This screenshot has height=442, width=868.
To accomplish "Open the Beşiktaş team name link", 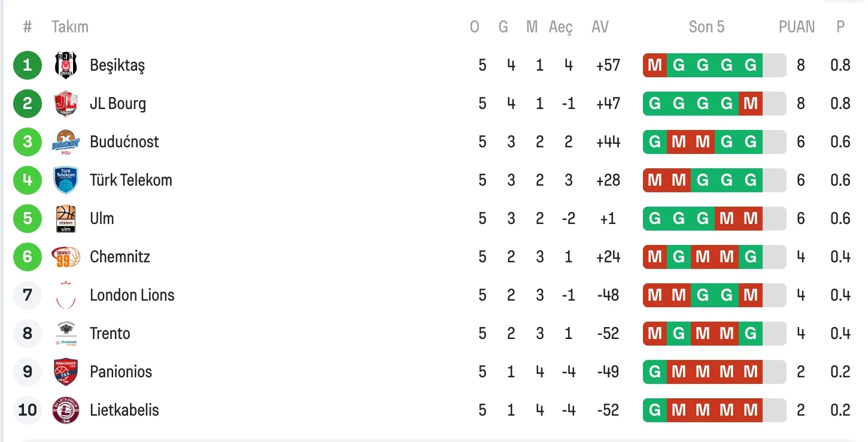I will (x=117, y=65).
